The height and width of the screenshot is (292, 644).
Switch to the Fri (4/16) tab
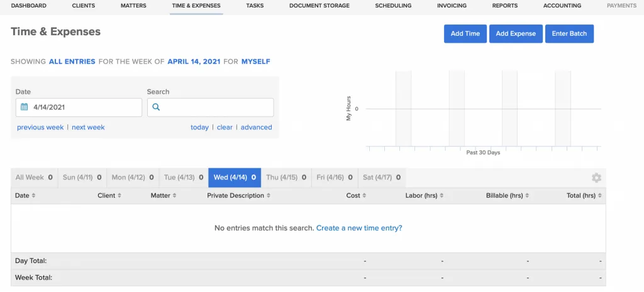[x=335, y=178]
